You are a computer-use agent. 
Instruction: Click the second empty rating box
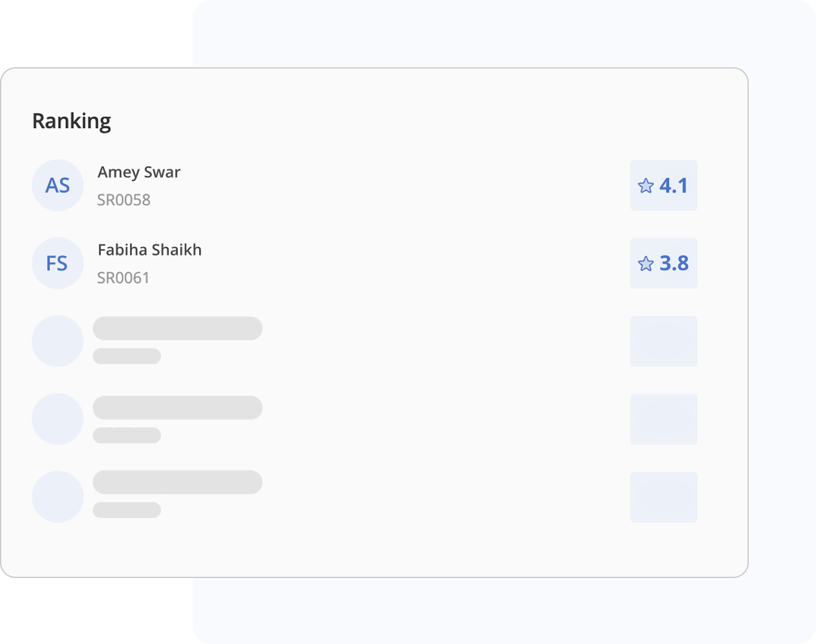click(x=663, y=419)
